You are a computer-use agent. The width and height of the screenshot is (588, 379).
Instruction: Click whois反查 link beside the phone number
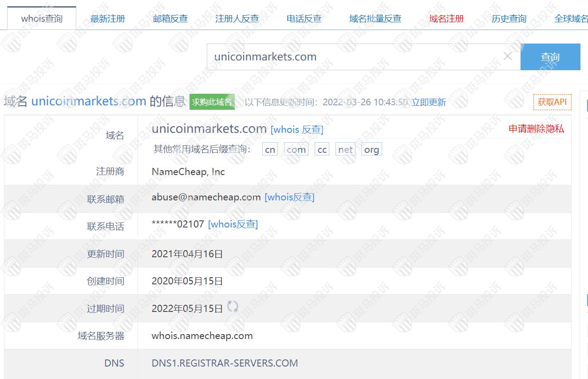(x=233, y=224)
